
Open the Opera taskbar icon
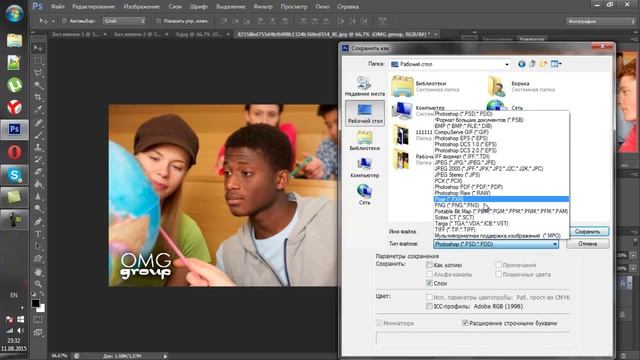click(x=14, y=152)
